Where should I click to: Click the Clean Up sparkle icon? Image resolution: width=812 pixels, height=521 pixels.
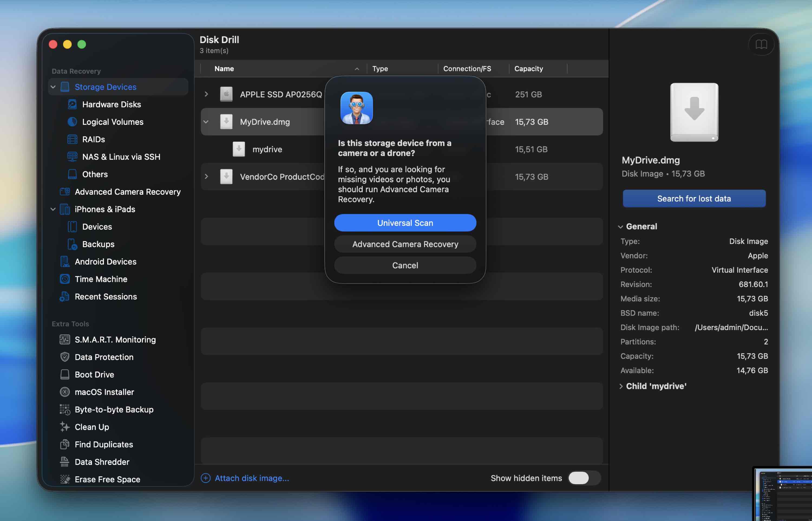coord(65,426)
